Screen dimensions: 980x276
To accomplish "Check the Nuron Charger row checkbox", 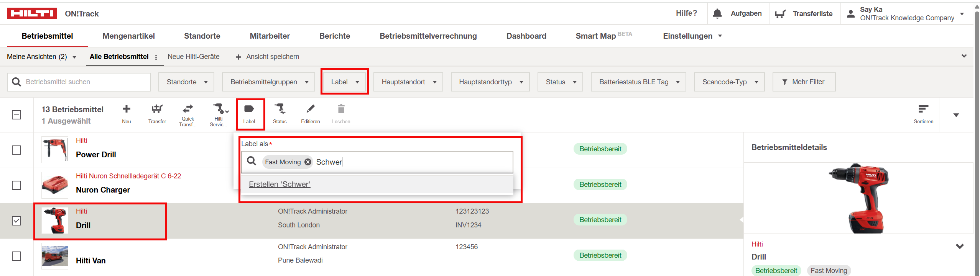I will coord(16,185).
